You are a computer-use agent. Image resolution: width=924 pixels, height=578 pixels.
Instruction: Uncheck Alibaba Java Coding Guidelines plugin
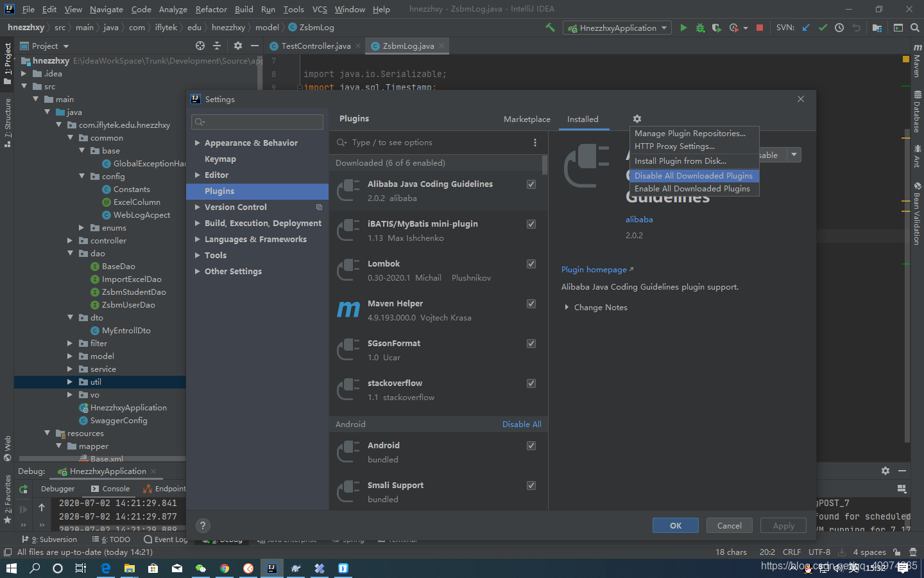(x=531, y=184)
